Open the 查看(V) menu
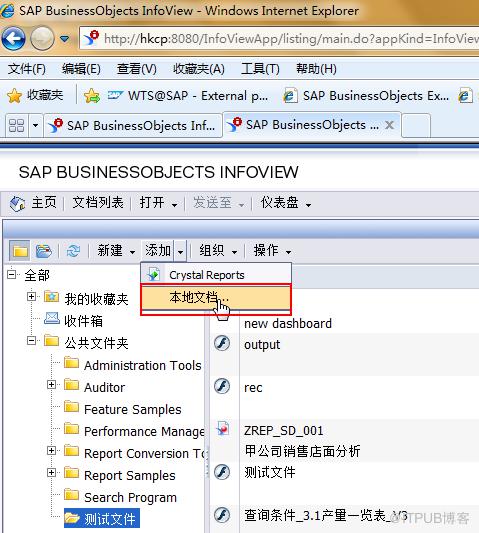The image size is (479, 533). pos(137,69)
